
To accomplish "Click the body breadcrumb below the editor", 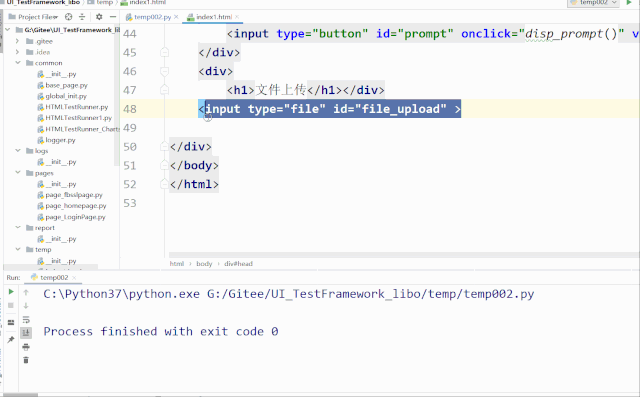I will (x=204, y=264).
